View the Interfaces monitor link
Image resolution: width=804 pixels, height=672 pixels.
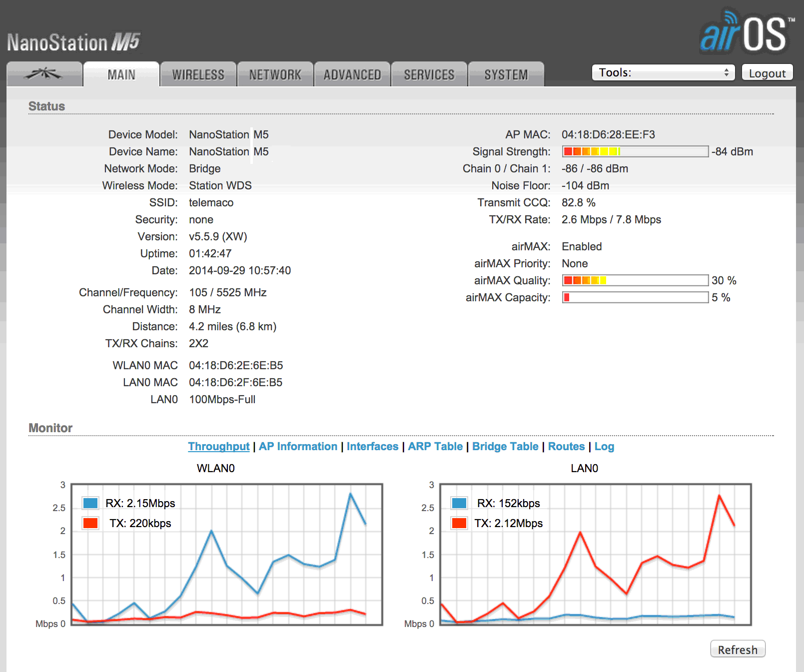(372, 446)
